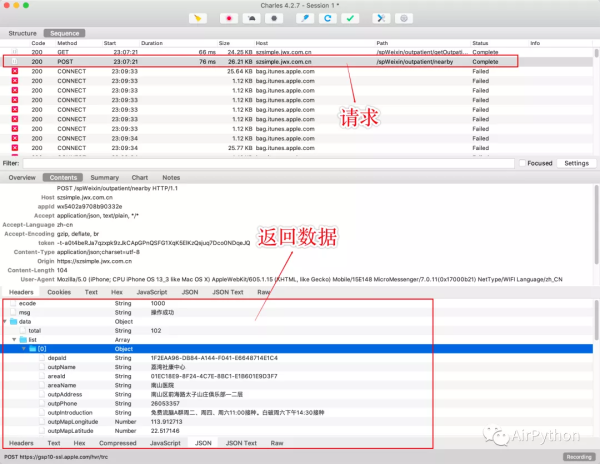The height and width of the screenshot is (464, 600).
Task: Toggle throttling icon in the toolbar
Action: [251, 18]
